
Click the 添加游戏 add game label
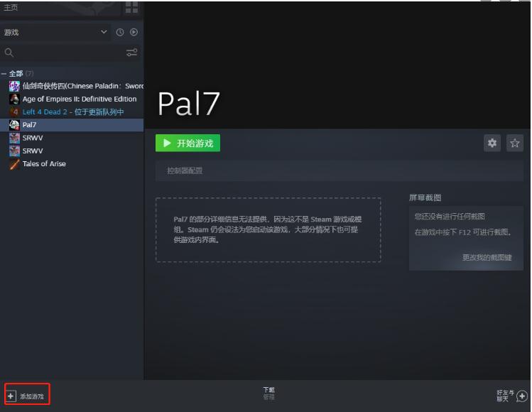point(32,396)
